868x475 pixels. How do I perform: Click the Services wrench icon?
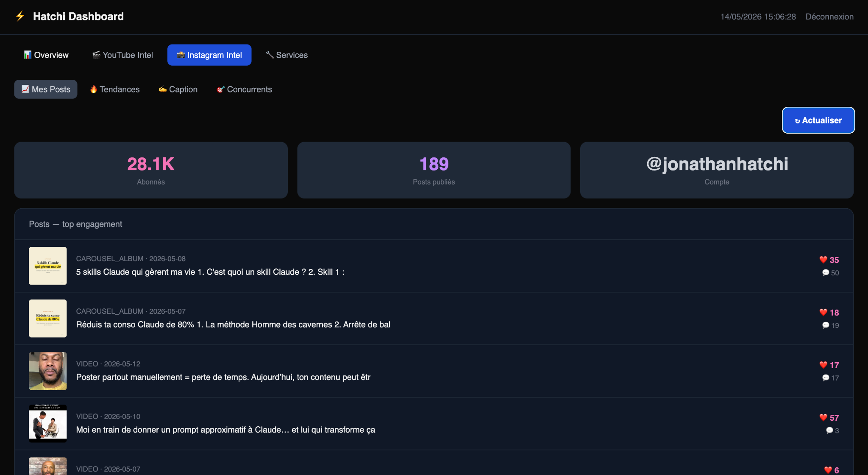(x=270, y=55)
